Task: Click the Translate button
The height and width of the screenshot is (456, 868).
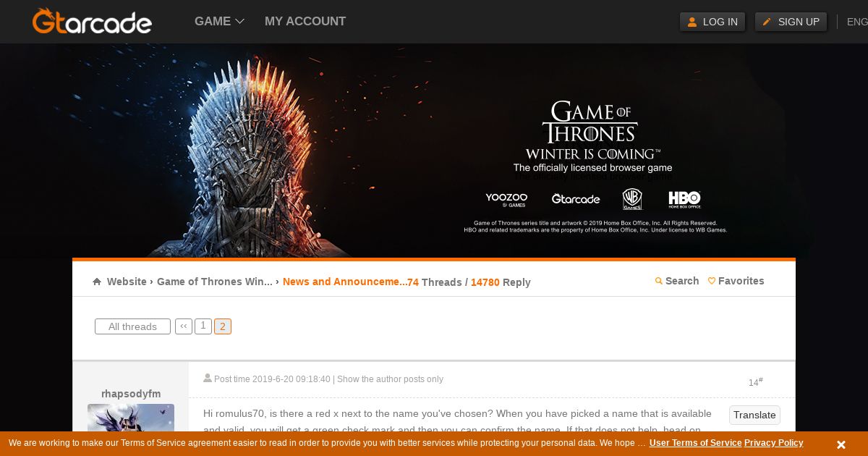Action: (754, 415)
